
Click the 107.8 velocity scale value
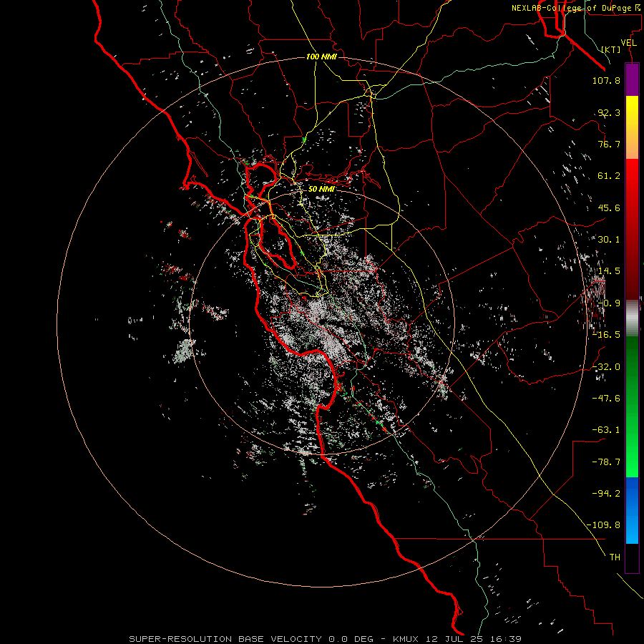tap(606, 80)
